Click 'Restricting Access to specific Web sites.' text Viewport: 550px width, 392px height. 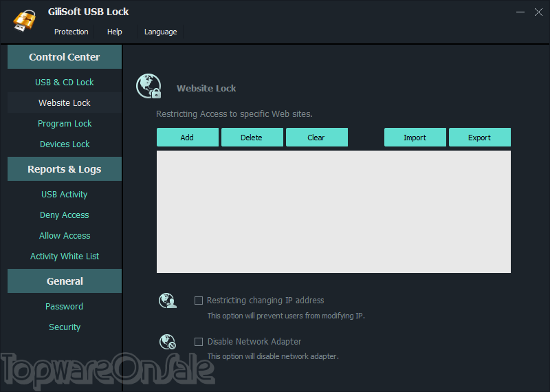coord(234,114)
